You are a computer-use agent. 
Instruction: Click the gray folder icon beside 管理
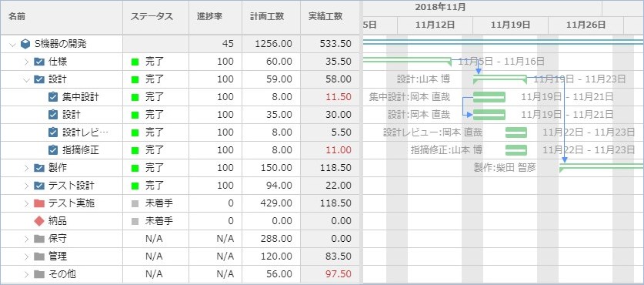coord(39,256)
